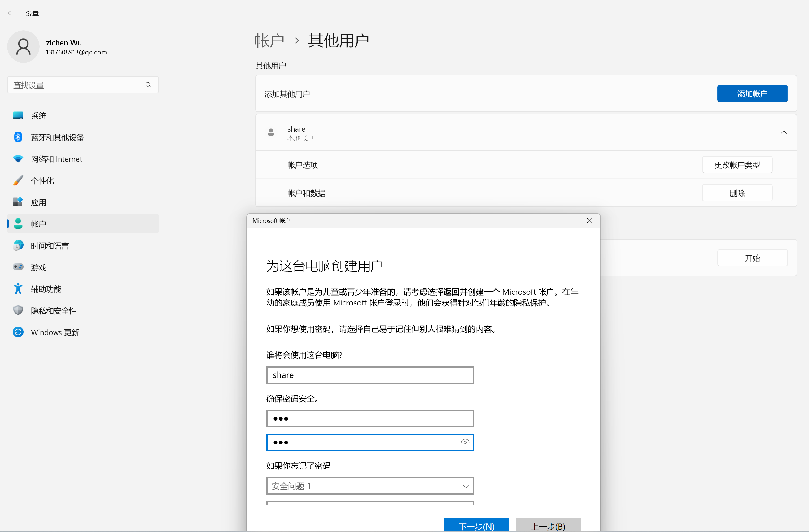Image resolution: width=809 pixels, height=532 pixels.
Task: Select 时间和语言 in the sidebar
Action: click(x=50, y=246)
